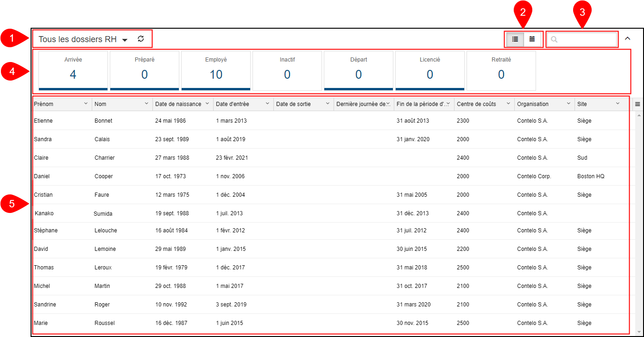Collapse the header panel with the chevron
This screenshot has width=644, height=337.
627,38
